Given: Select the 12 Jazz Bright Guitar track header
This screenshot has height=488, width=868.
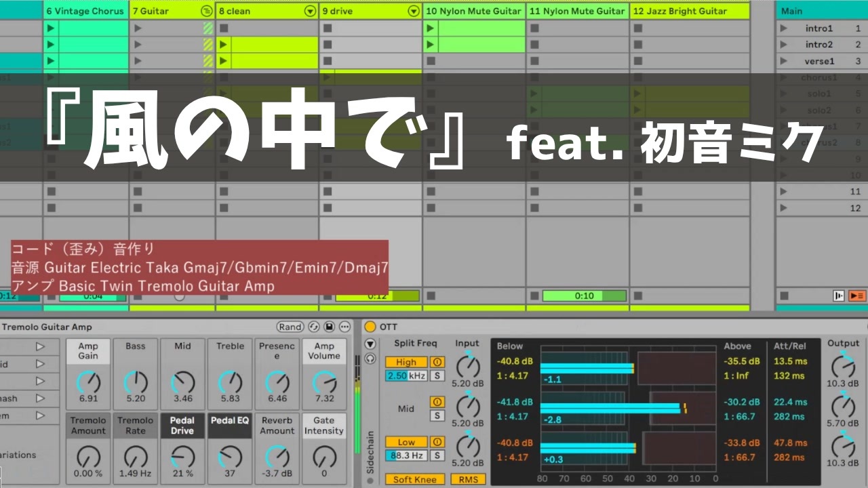Looking at the screenshot, I should [x=689, y=11].
